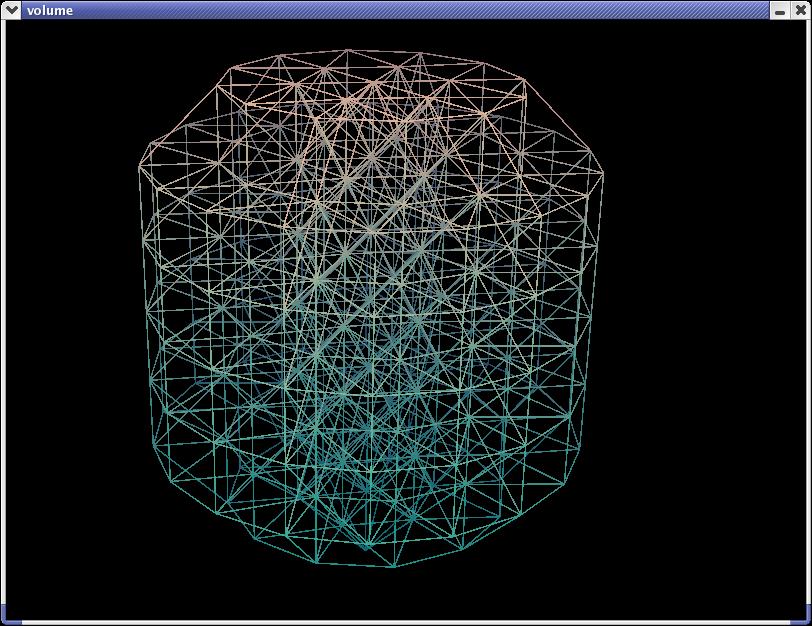Screen dimensions: 812x626
Task: Click the bottom-most vertex of the wireframe mesh
Action: pos(393,567)
